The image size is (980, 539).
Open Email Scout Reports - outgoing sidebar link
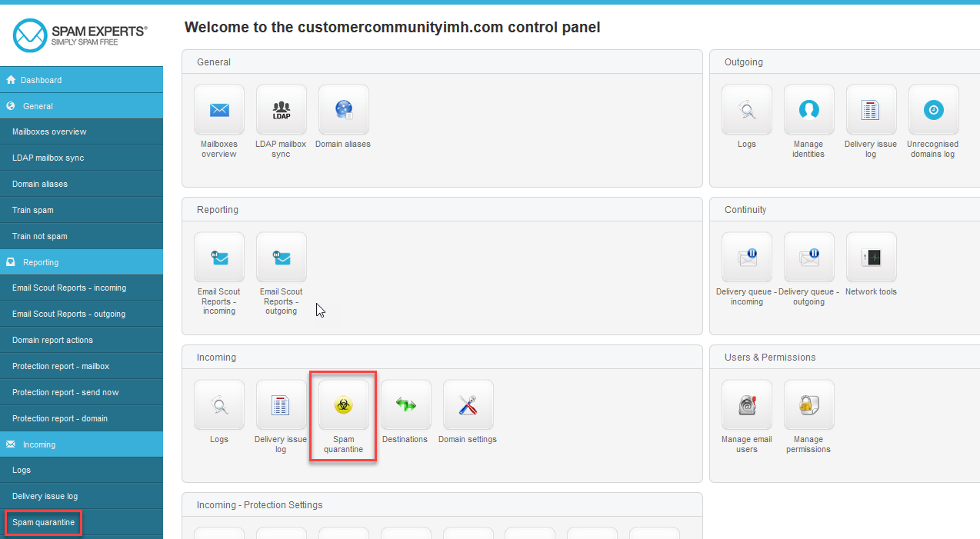pos(82,314)
